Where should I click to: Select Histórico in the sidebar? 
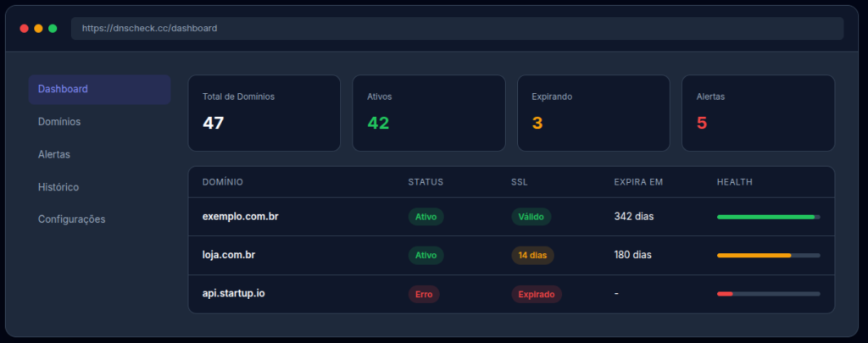[58, 187]
